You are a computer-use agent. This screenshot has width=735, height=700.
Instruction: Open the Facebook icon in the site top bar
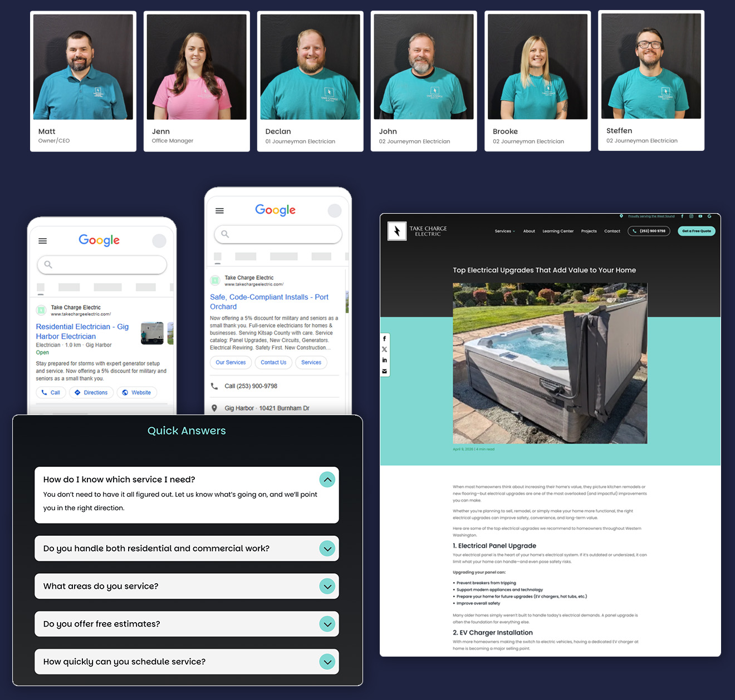point(682,216)
